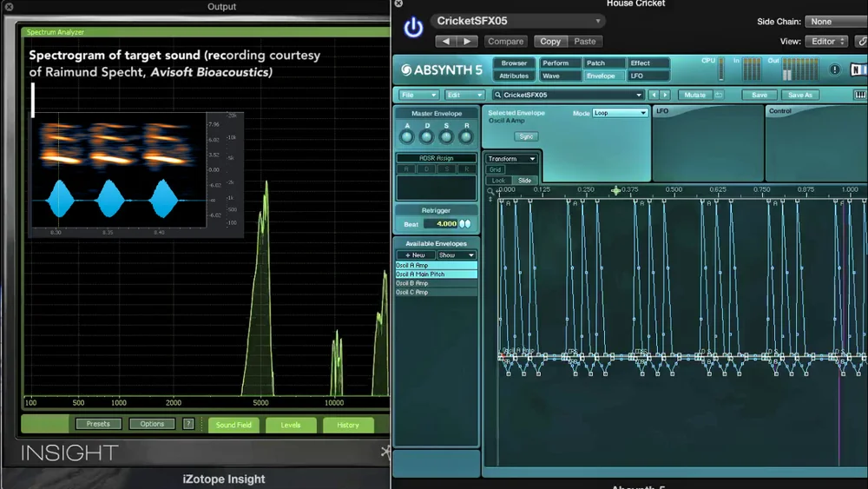
Task: Open the Insight help question mark
Action: coord(188,424)
